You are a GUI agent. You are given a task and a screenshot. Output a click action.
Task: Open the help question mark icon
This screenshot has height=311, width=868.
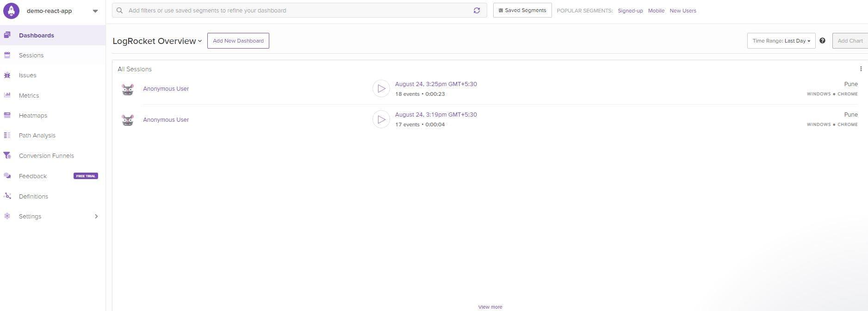pyautogui.click(x=822, y=41)
